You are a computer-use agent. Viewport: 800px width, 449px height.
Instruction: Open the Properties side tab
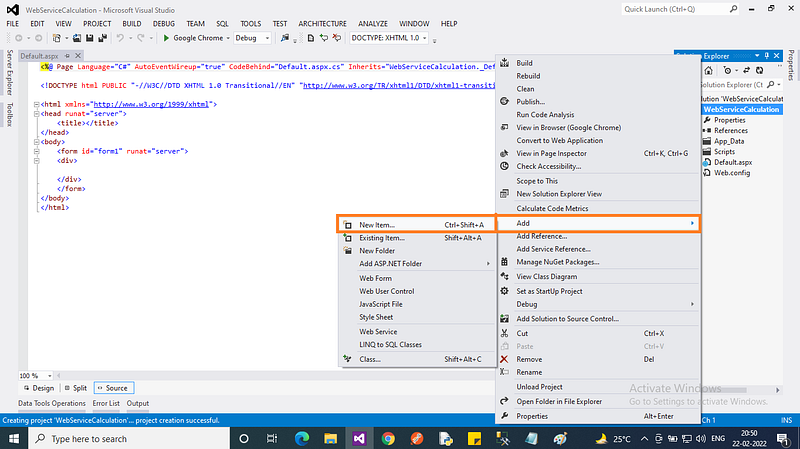791,65
